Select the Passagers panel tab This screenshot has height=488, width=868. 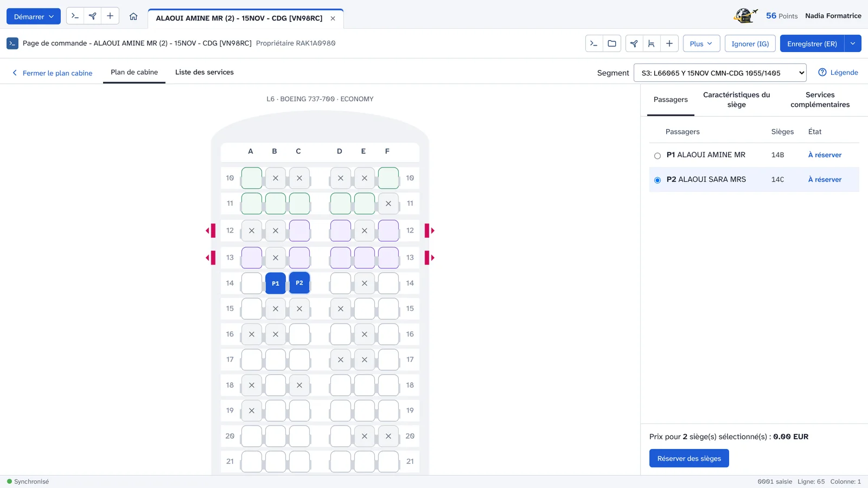coord(671,100)
